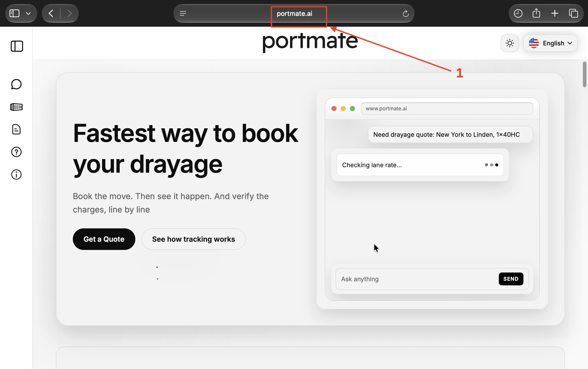
Task: Toggle the Safari sidebar button
Action: (x=14, y=13)
